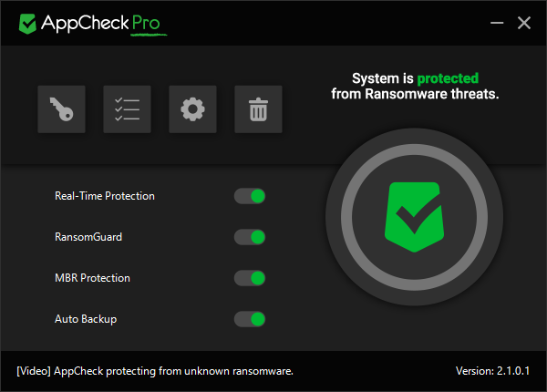Click the large green shield status icon
Image resolution: width=547 pixels, height=392 pixels.
tap(415, 217)
